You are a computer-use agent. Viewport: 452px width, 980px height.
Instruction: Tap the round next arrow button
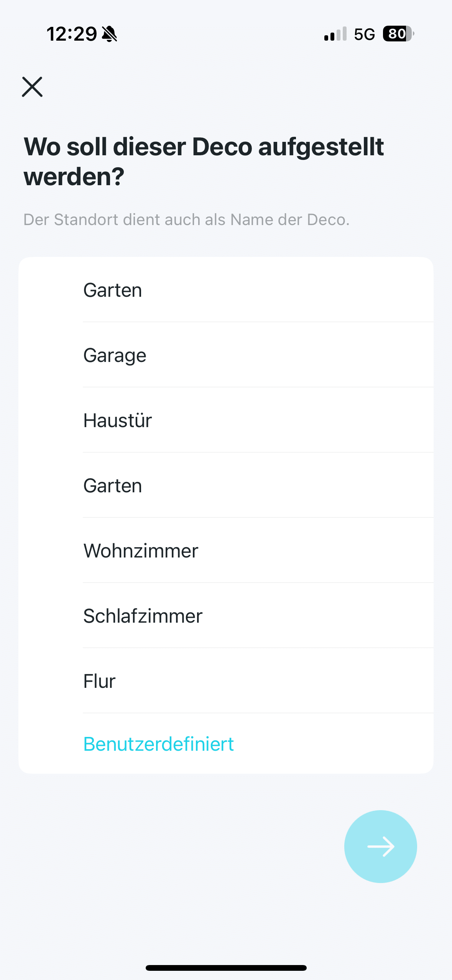(x=380, y=846)
